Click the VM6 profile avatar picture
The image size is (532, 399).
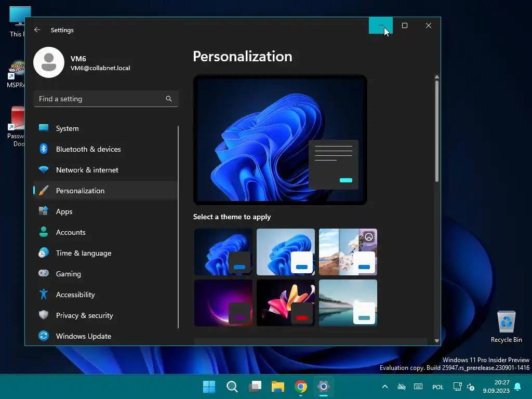click(x=49, y=62)
